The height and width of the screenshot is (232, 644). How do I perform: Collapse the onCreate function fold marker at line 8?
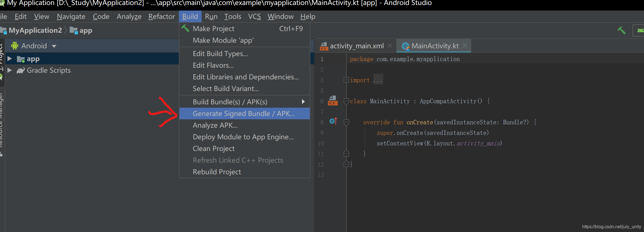[346, 122]
